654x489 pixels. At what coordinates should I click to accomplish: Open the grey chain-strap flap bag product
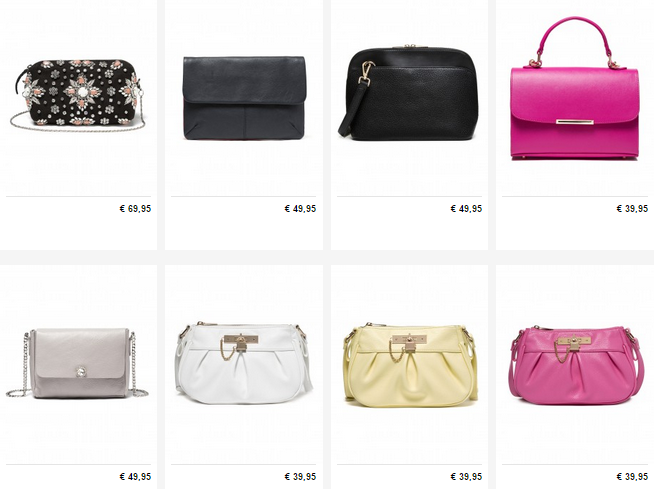click(77, 363)
